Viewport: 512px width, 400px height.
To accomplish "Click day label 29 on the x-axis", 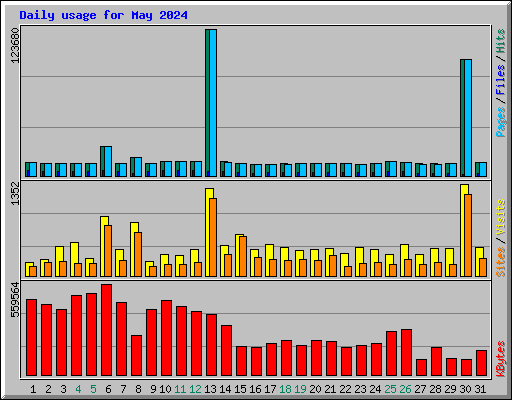I will tap(450, 389).
